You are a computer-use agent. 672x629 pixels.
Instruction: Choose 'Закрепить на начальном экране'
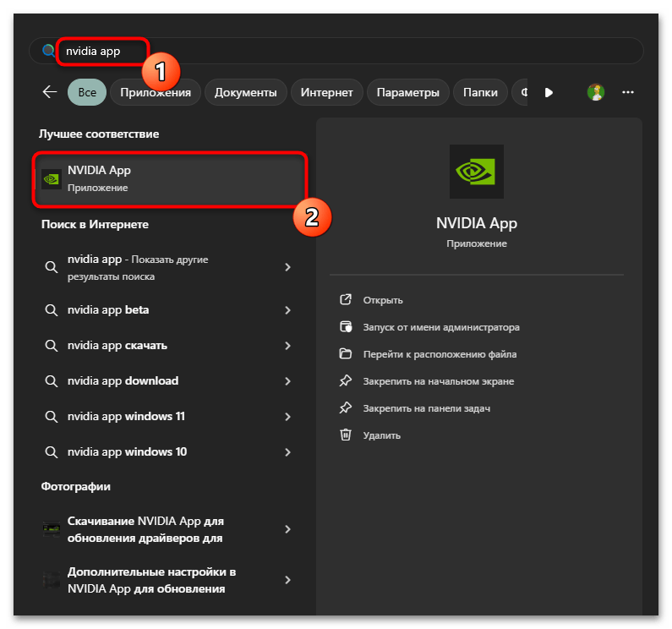click(x=439, y=381)
